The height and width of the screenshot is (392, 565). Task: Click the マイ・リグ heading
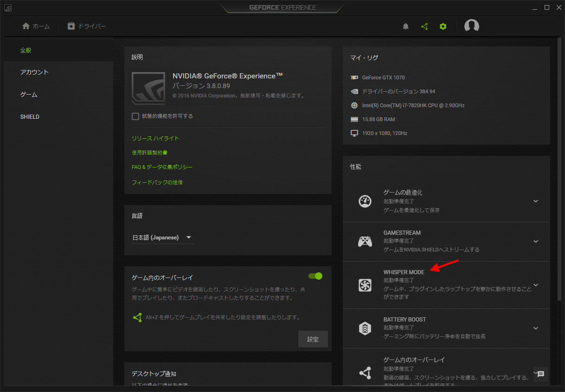click(x=364, y=58)
